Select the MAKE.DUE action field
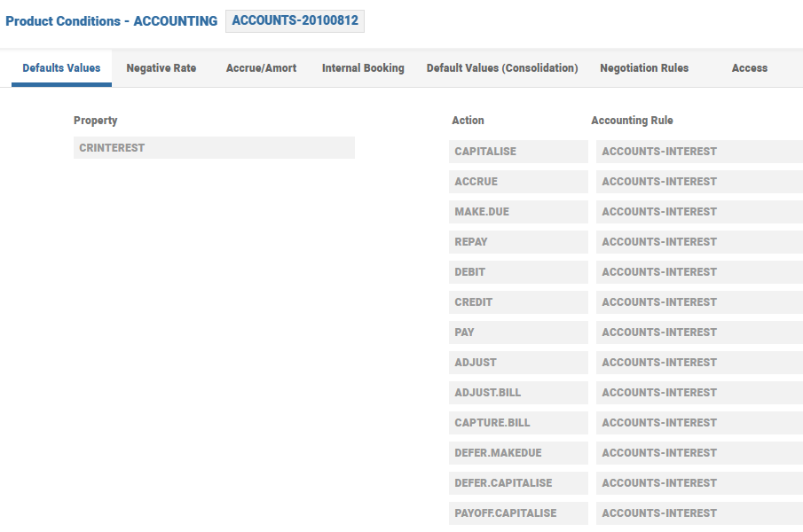This screenshot has height=532, width=803. tap(518, 212)
